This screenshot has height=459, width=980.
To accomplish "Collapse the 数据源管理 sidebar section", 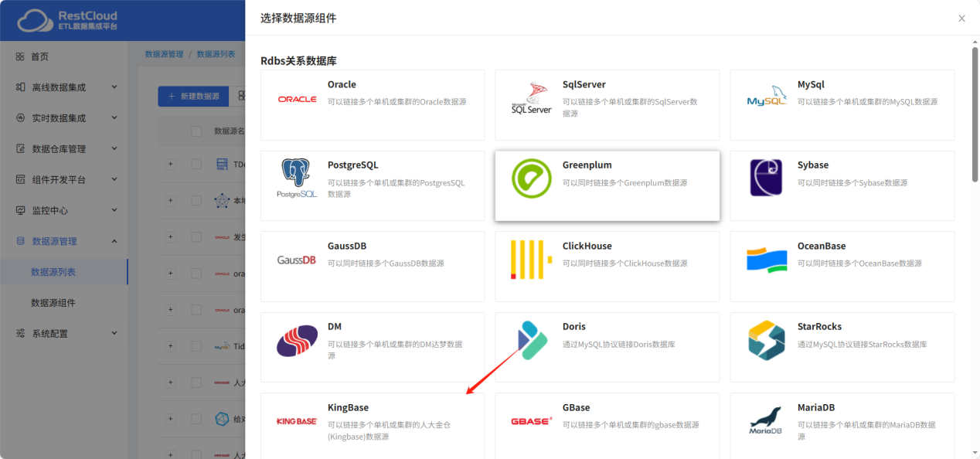I will pos(64,240).
